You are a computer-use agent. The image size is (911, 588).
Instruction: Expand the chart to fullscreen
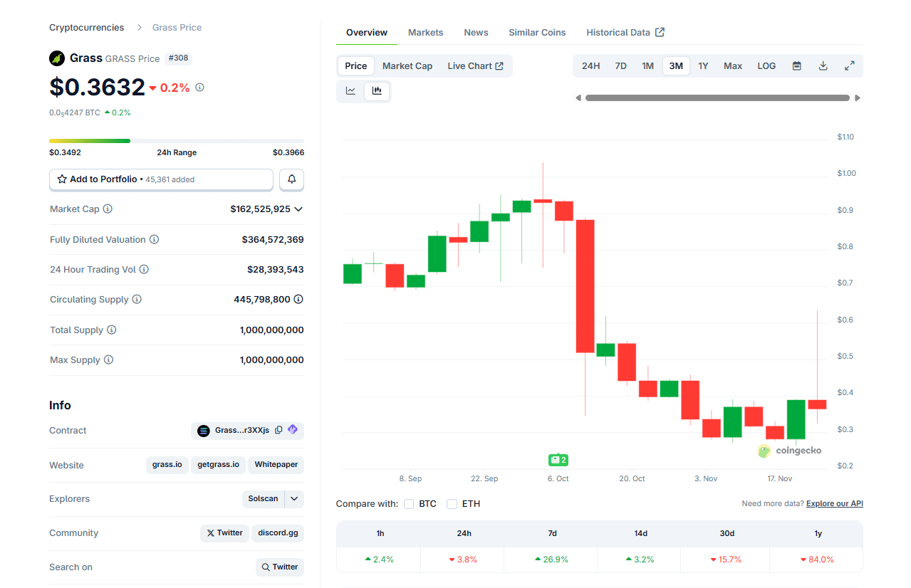click(849, 65)
